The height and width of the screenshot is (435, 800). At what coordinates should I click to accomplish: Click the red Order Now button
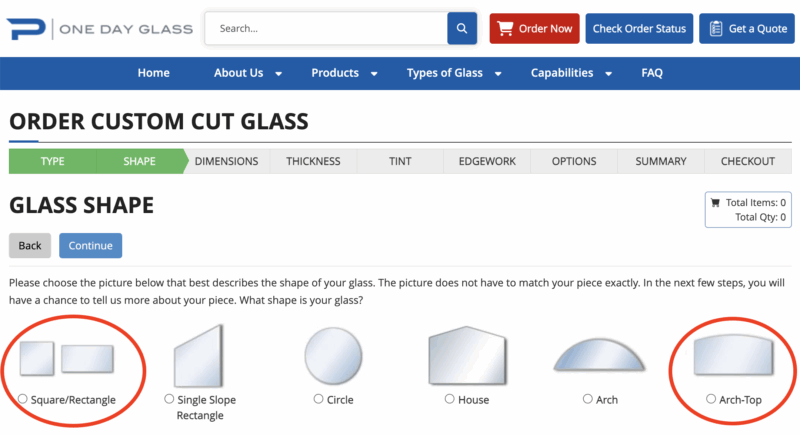[534, 29]
